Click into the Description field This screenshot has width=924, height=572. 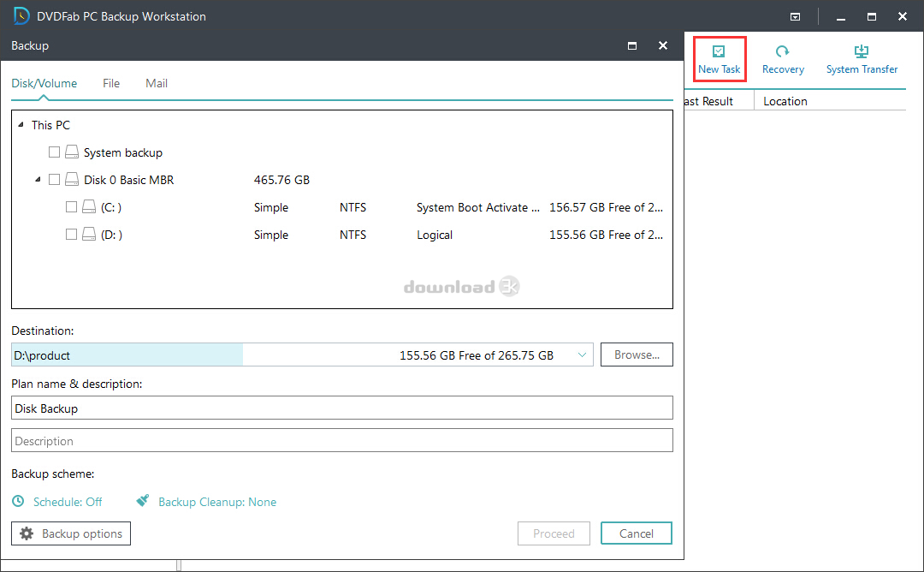(342, 441)
